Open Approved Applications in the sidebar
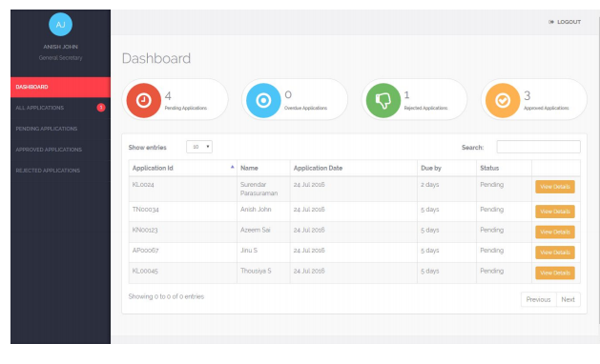 click(x=60, y=150)
